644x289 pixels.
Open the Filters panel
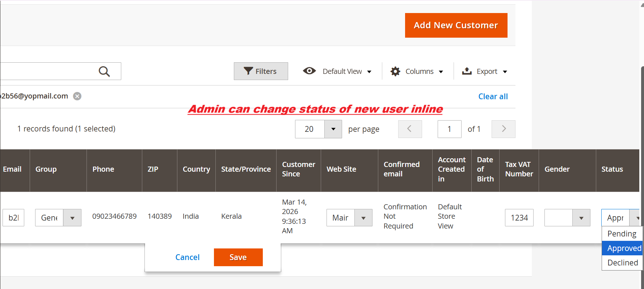coord(261,71)
